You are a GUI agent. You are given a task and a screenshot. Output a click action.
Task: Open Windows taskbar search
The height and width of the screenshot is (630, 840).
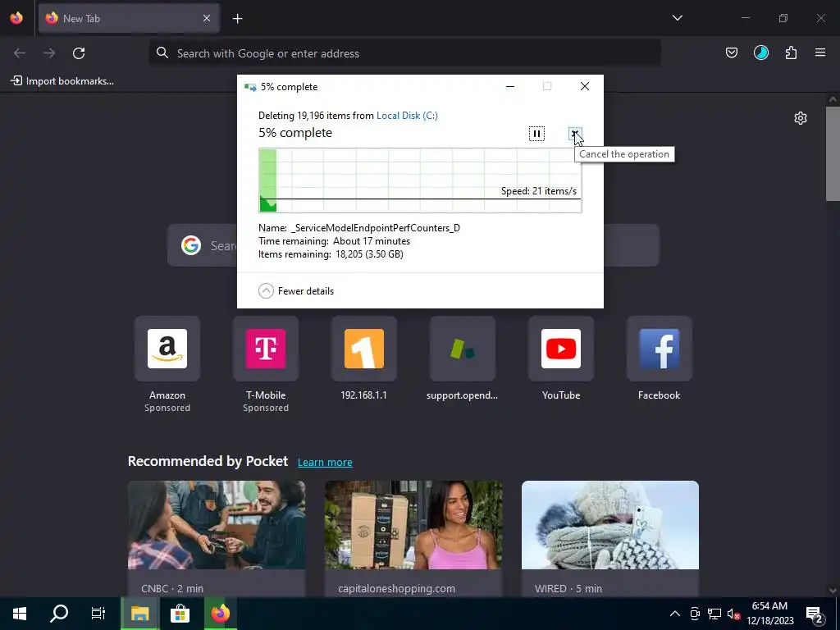coord(59,614)
